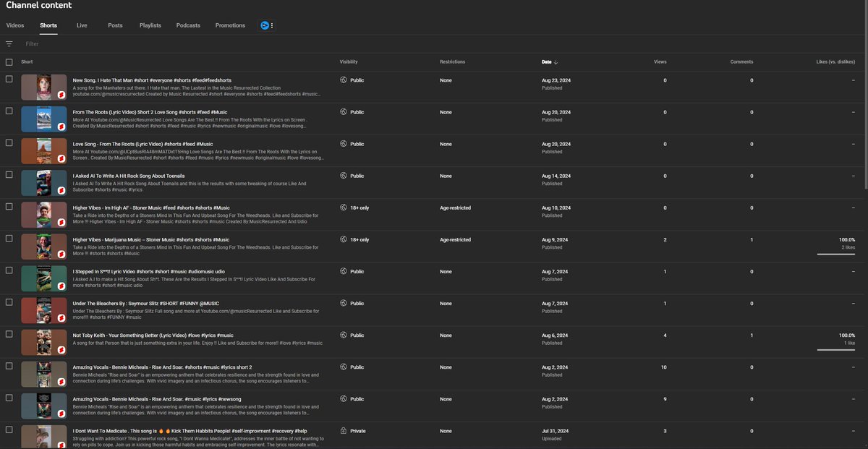
Task: Check the Not Toby Keith row
Action: [9, 333]
